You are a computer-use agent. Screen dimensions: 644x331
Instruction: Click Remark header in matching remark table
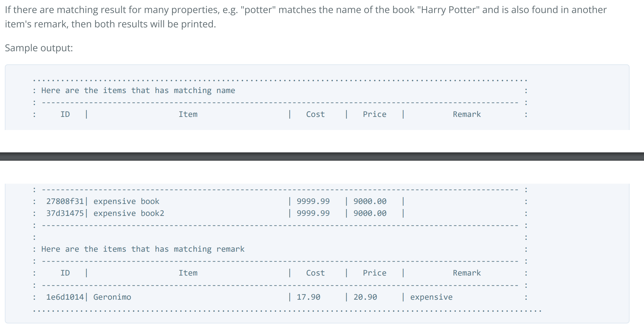[467, 273]
